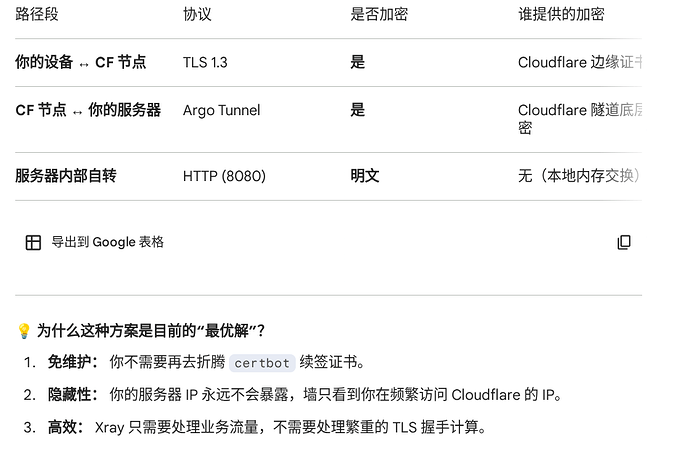
Task: Click the light bulb emoji icon
Action: point(23,331)
